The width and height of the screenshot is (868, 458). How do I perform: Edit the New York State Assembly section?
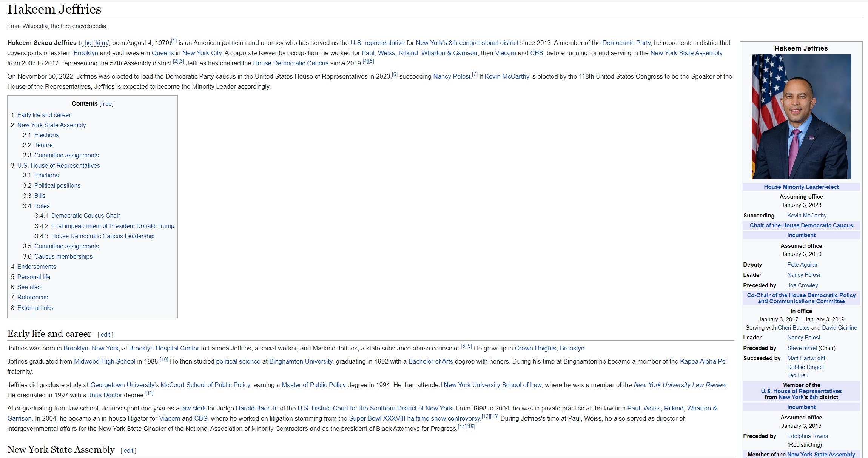pyautogui.click(x=128, y=450)
